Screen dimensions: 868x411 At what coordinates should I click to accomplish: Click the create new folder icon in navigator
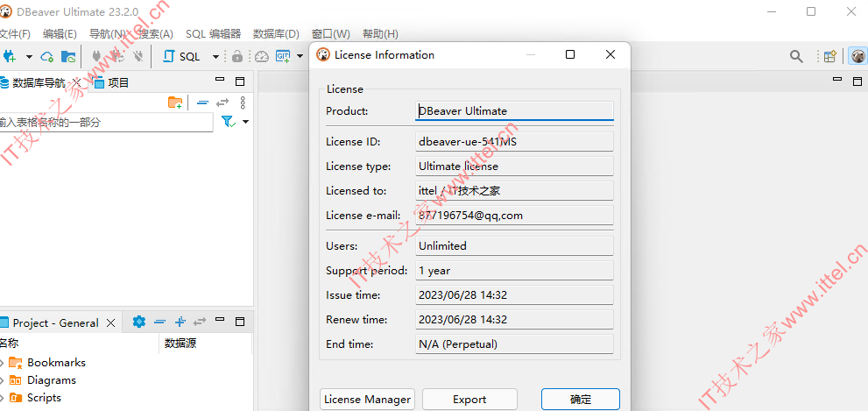[175, 103]
